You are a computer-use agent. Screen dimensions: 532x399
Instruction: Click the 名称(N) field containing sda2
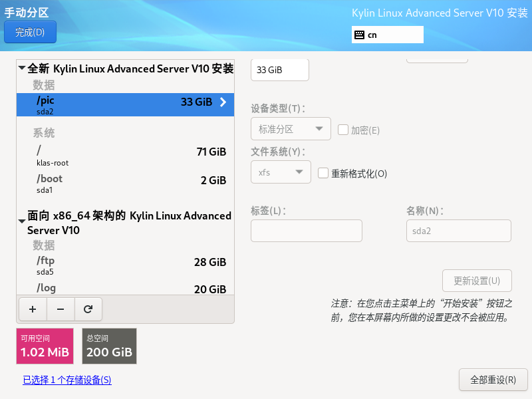click(459, 231)
